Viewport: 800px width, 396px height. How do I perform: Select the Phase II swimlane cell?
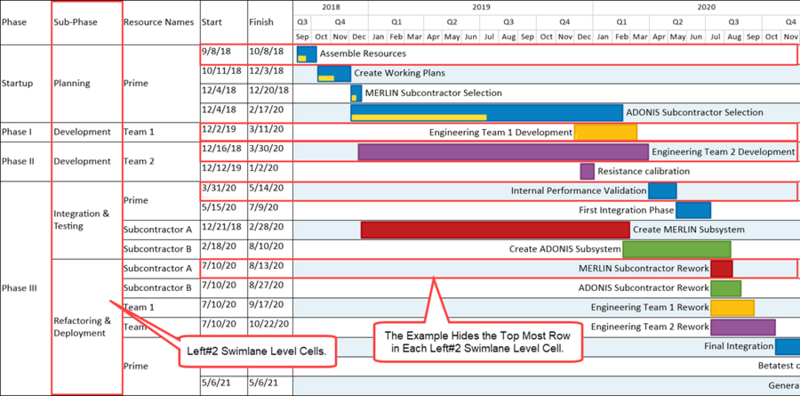(x=25, y=161)
